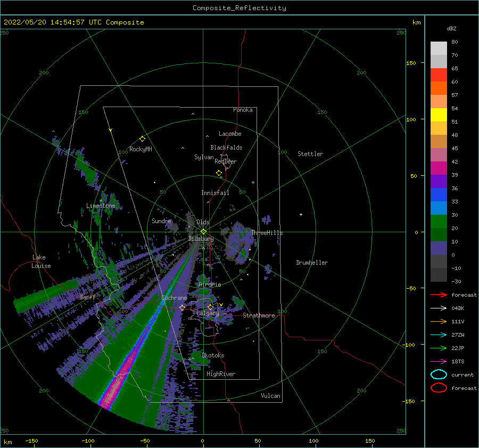Click the Blackfalds town label
Screen dimensions: 479x448
tap(226, 148)
